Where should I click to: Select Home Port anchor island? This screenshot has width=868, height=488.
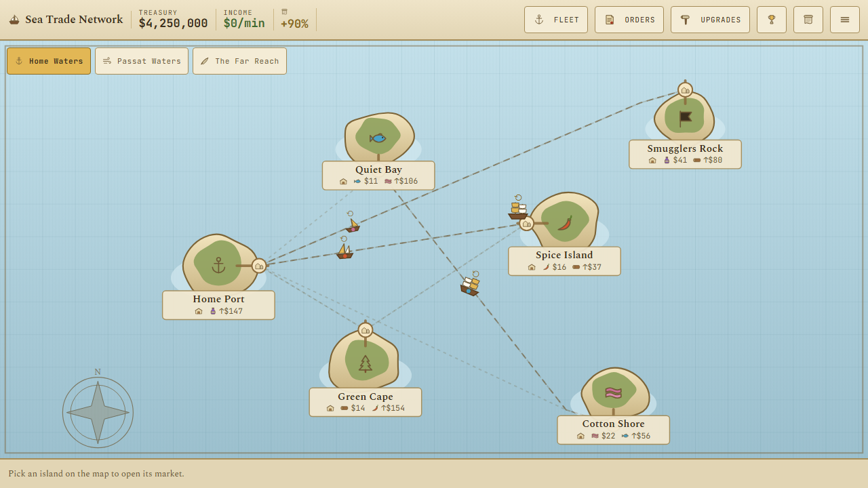(218, 265)
